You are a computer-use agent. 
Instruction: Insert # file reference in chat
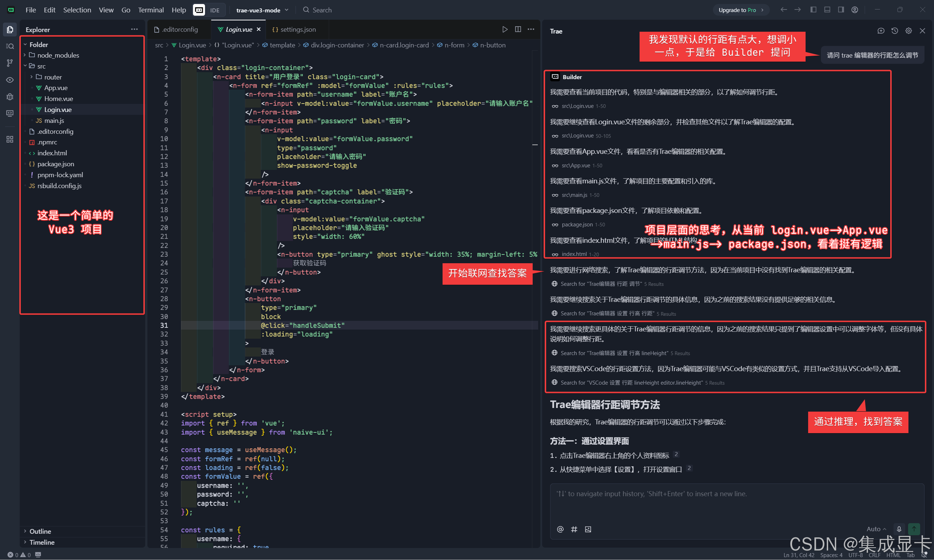pyautogui.click(x=574, y=529)
